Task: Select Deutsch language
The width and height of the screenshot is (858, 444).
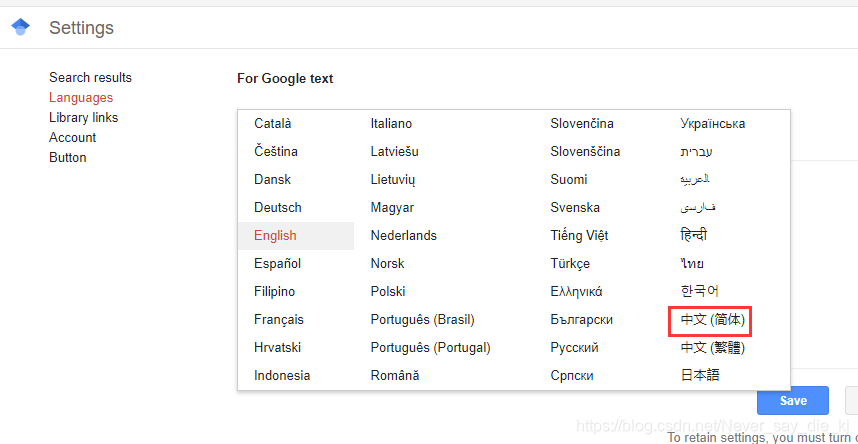Action: (x=278, y=207)
